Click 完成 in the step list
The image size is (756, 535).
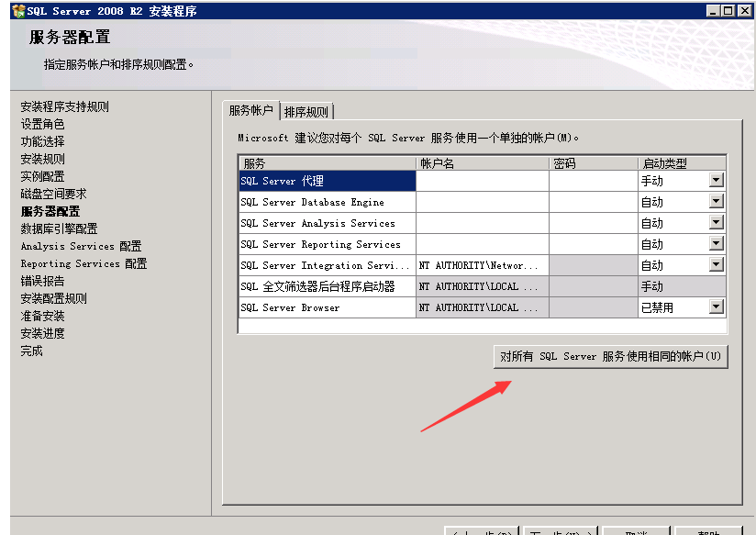(x=31, y=351)
